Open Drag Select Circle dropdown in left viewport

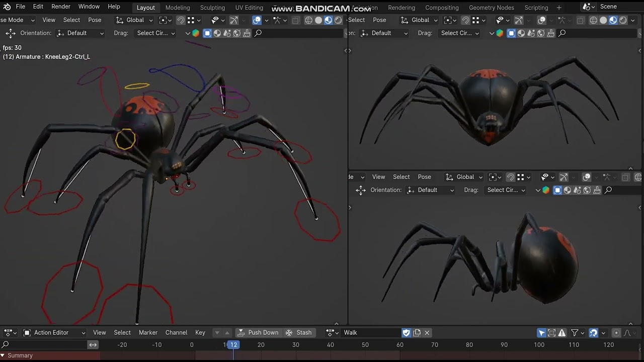click(155, 33)
